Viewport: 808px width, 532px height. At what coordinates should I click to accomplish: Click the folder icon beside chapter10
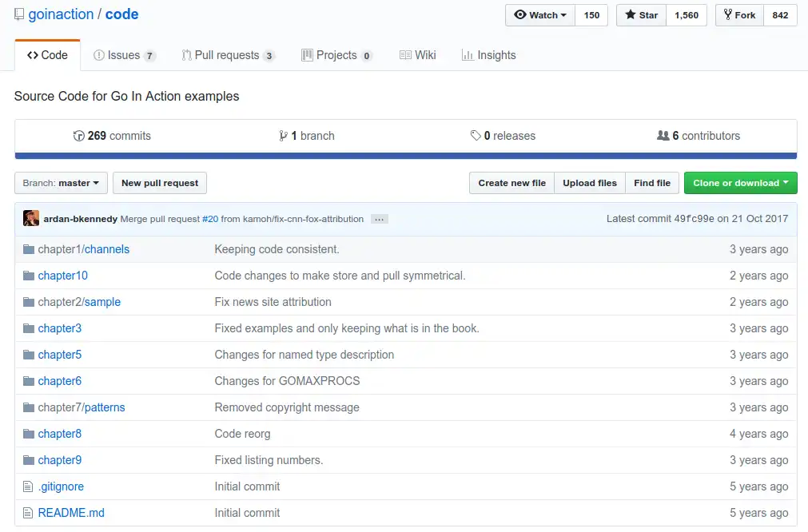(x=29, y=276)
